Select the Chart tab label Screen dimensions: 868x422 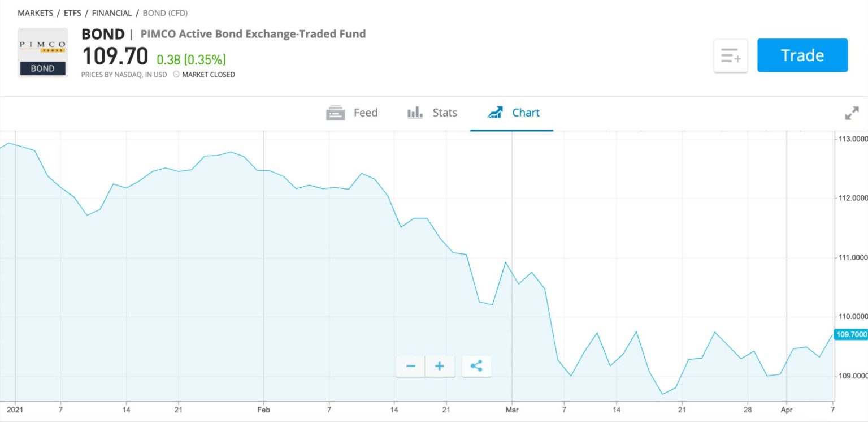click(526, 113)
